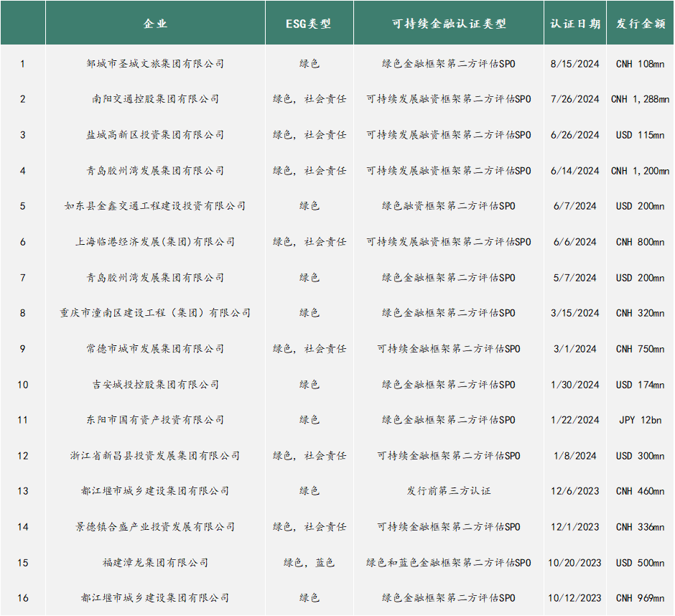Click amount cell CNH 800mn
This screenshot has width=675, height=616.
640,241
